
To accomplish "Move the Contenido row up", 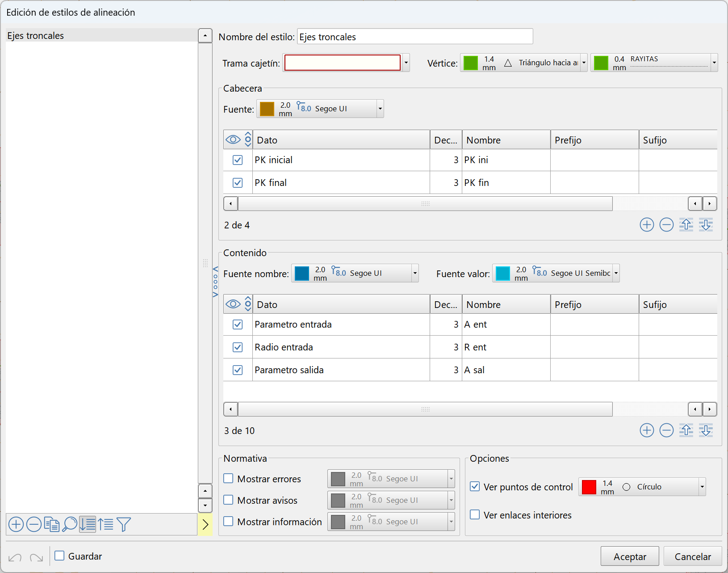I will [x=686, y=430].
